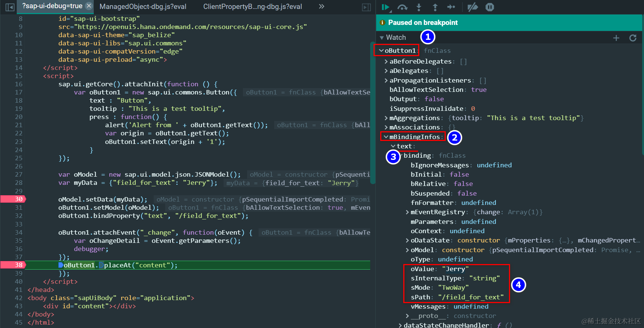Image resolution: width=644 pixels, height=328 pixels.
Task: Toggle pause on exceptions
Action: (490, 7)
